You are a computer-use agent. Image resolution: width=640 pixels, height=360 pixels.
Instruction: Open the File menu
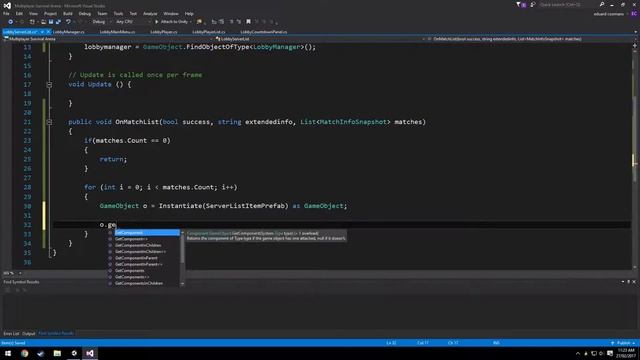[6, 13]
